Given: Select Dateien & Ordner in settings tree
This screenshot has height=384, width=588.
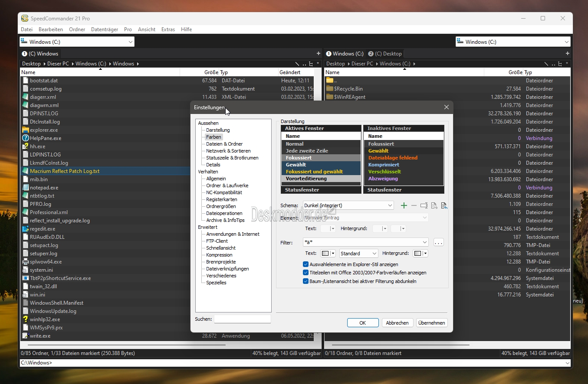Looking at the screenshot, I should click(224, 144).
